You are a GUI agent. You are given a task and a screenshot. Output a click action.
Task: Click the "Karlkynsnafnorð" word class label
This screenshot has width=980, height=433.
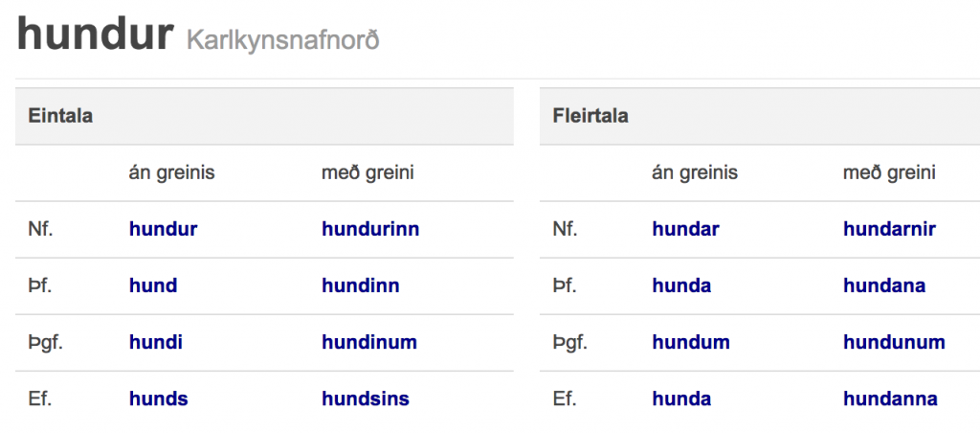pos(282,41)
